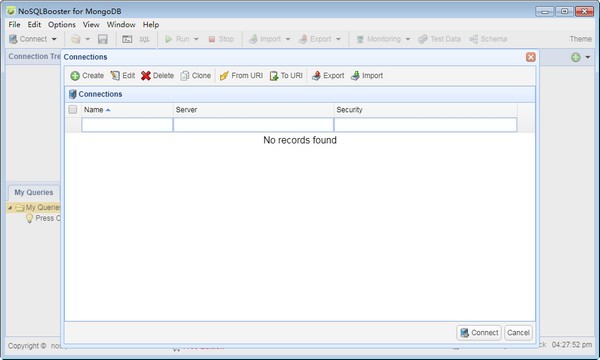Image resolution: width=600 pixels, height=360 pixels.
Task: Click the open file icon in main toolbar
Action: point(76,39)
